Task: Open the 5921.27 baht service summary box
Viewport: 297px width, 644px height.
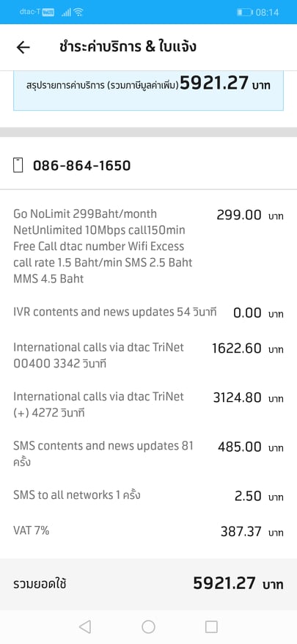Action: (x=148, y=90)
